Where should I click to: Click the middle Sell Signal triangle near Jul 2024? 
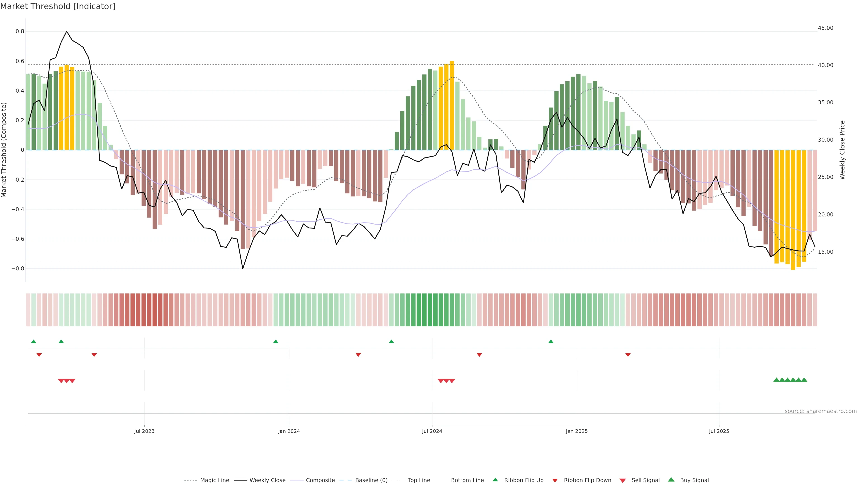446,381
